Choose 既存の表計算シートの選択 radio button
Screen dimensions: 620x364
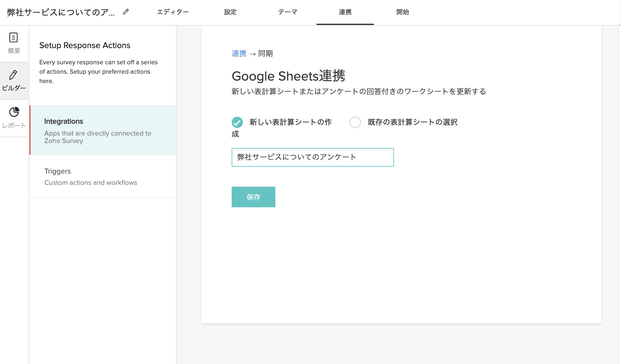355,122
